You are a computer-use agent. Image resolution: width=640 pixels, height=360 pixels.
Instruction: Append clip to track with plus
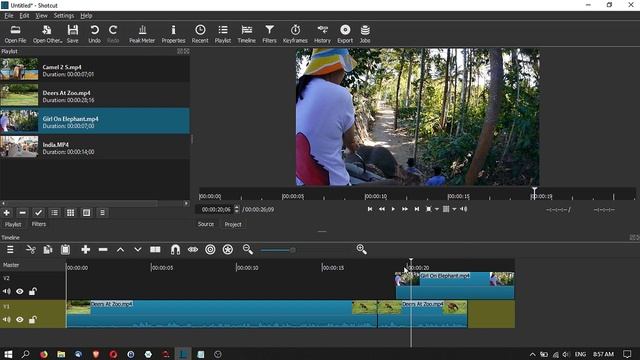pos(85,249)
